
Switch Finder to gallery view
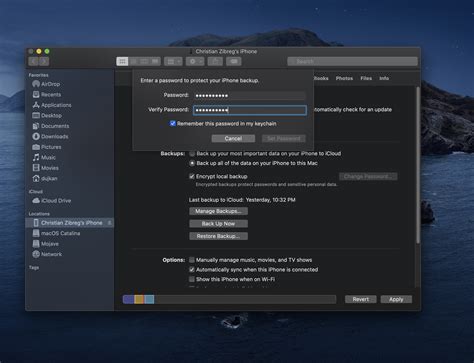155,61
